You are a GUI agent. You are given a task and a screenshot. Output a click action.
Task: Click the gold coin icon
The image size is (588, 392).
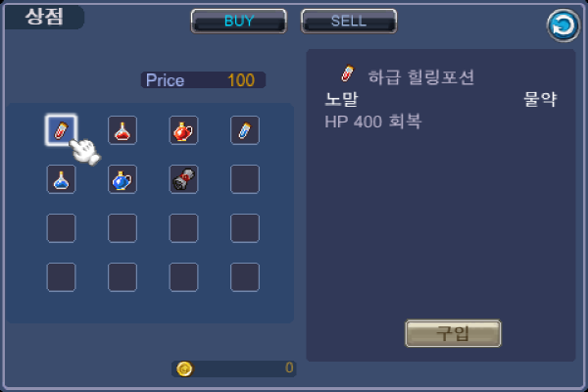[184, 369]
